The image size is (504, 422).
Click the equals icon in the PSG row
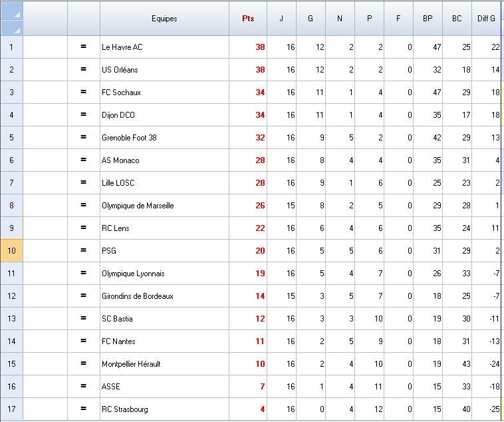tap(84, 251)
